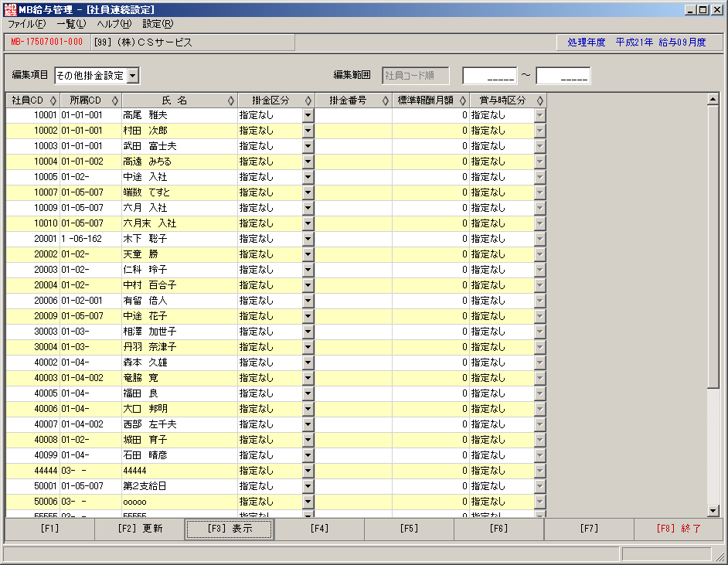Select the name 武田 富士夫
The image size is (728, 565).
tap(149, 146)
